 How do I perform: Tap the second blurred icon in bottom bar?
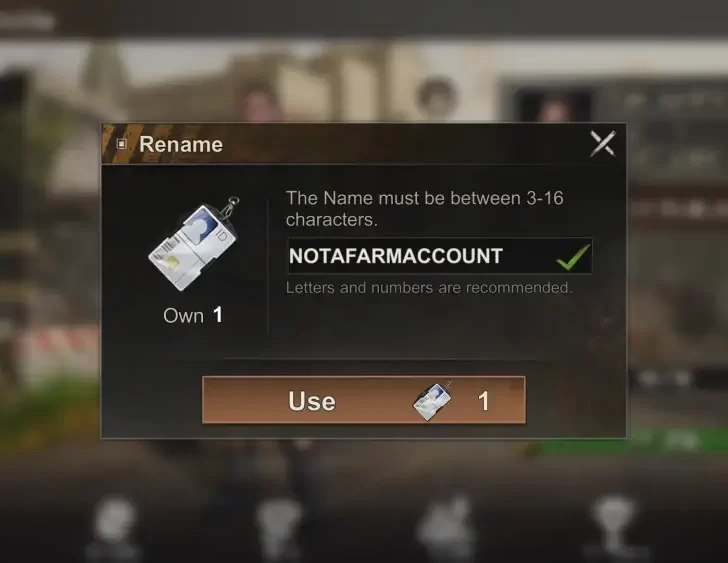coord(280,526)
